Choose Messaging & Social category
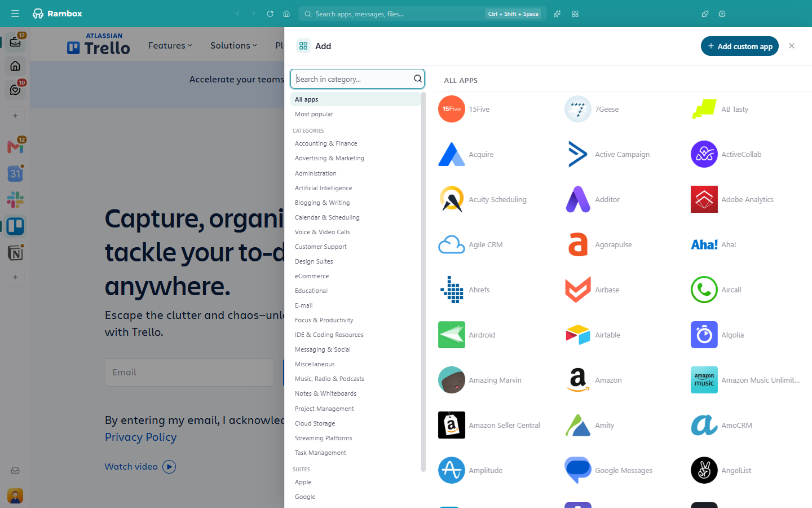This screenshot has width=812, height=508. 355,349
